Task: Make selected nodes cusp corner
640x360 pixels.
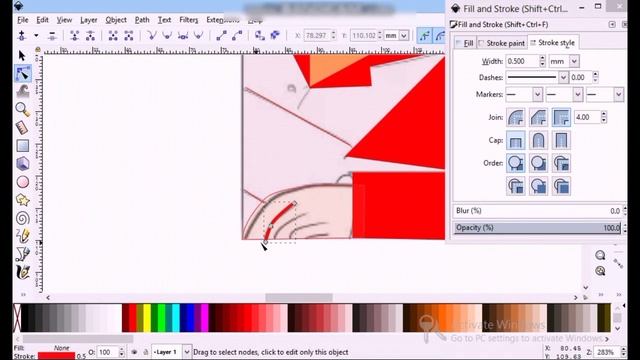Action: [152, 36]
